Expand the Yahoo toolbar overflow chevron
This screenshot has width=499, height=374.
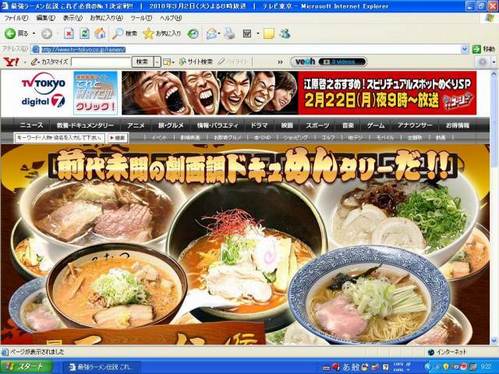[280, 62]
